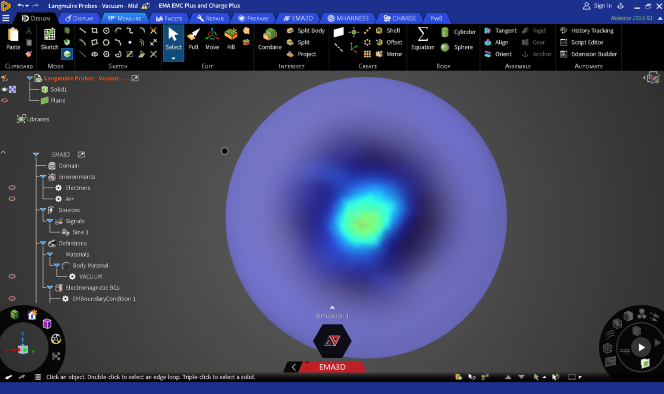Create a Sphere body
Screen dimensions: 664x394
(x=456, y=47)
